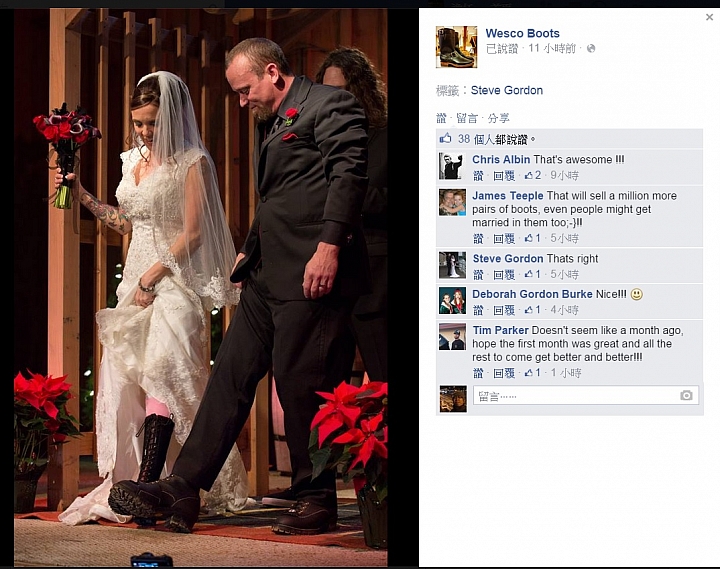
Task: Open Tim Parker's profile picture
Action: tap(452, 337)
